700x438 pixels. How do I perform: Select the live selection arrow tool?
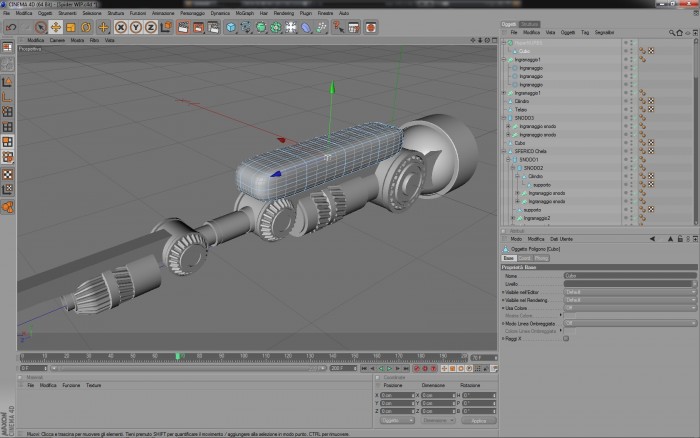tap(41, 28)
